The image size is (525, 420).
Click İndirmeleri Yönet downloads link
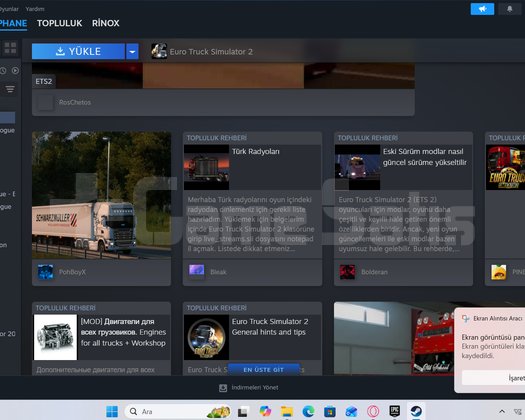255,388
